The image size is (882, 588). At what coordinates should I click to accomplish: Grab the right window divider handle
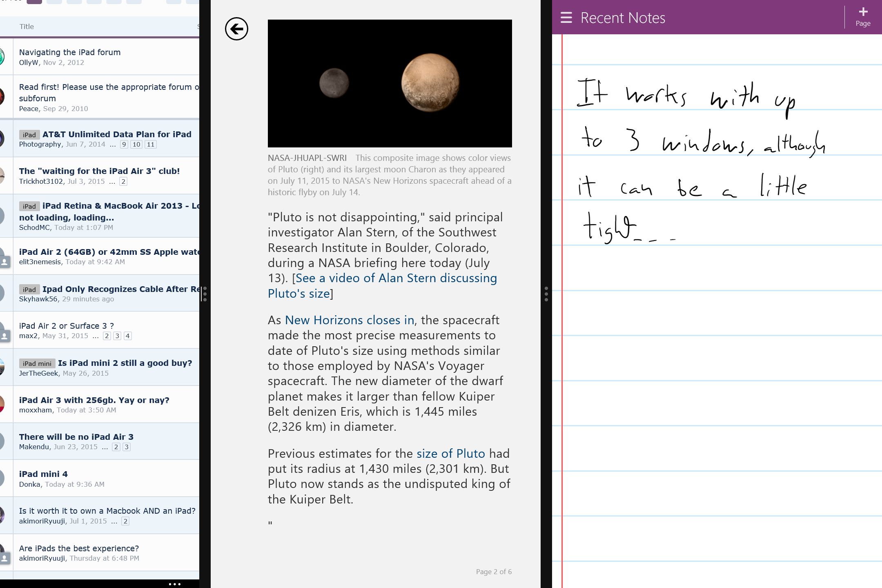(x=546, y=294)
